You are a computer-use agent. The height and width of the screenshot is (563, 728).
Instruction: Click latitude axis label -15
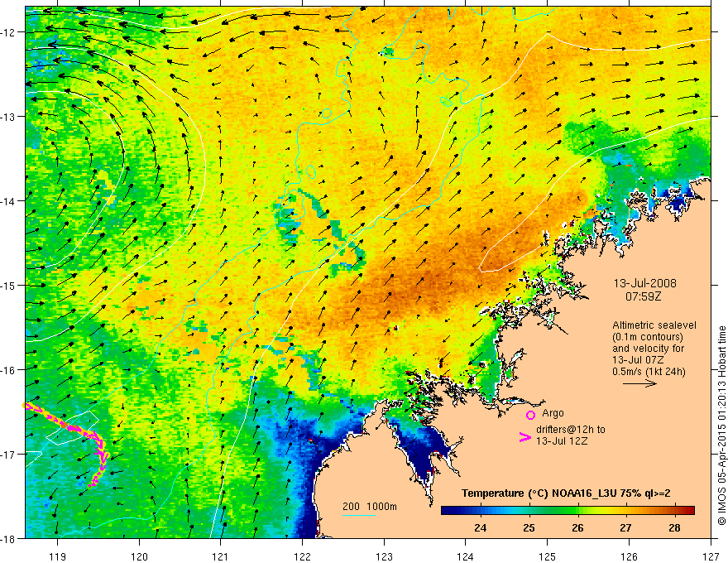[9, 286]
